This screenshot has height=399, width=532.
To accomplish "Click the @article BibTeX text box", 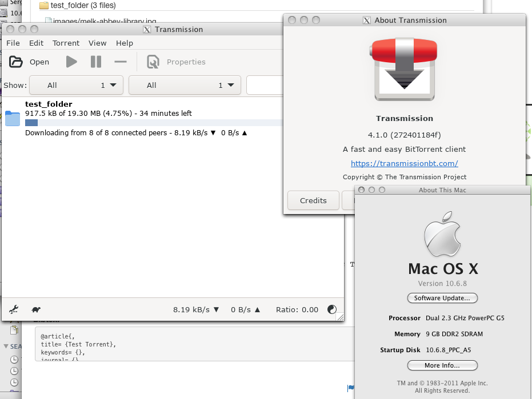I will tap(195, 344).
